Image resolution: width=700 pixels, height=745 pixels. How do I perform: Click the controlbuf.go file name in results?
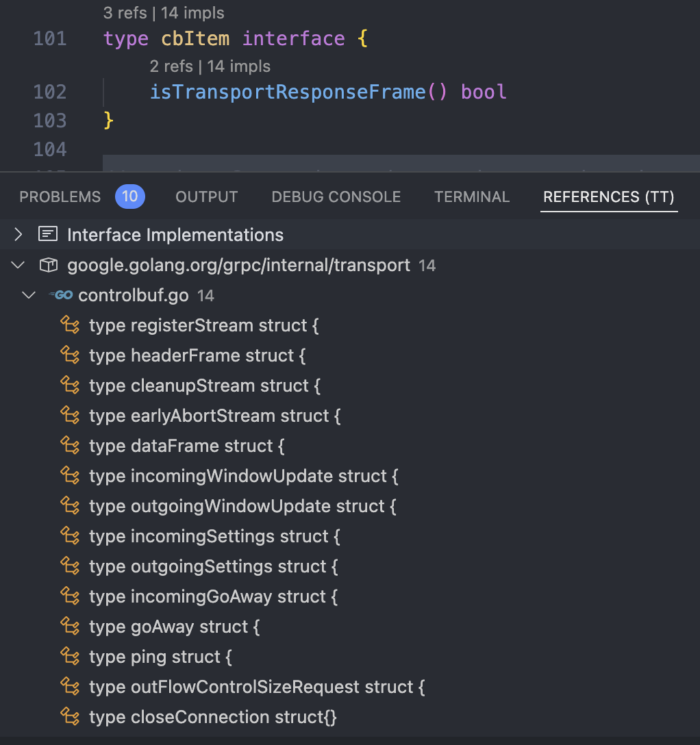point(134,296)
